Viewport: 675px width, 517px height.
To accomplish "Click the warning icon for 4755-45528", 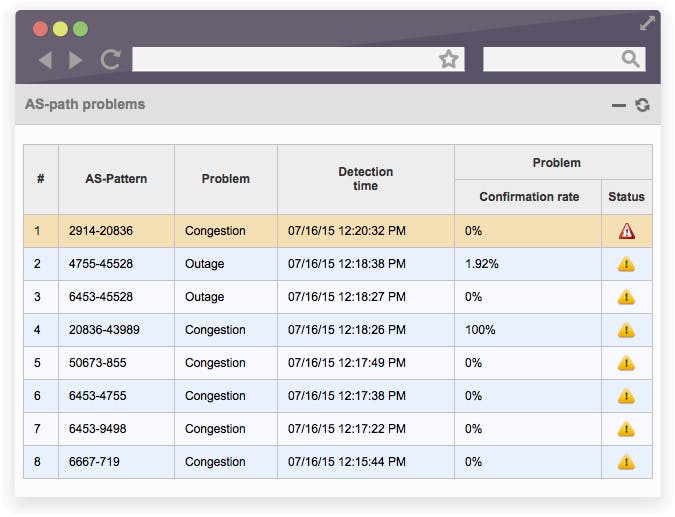I will pyautogui.click(x=626, y=264).
